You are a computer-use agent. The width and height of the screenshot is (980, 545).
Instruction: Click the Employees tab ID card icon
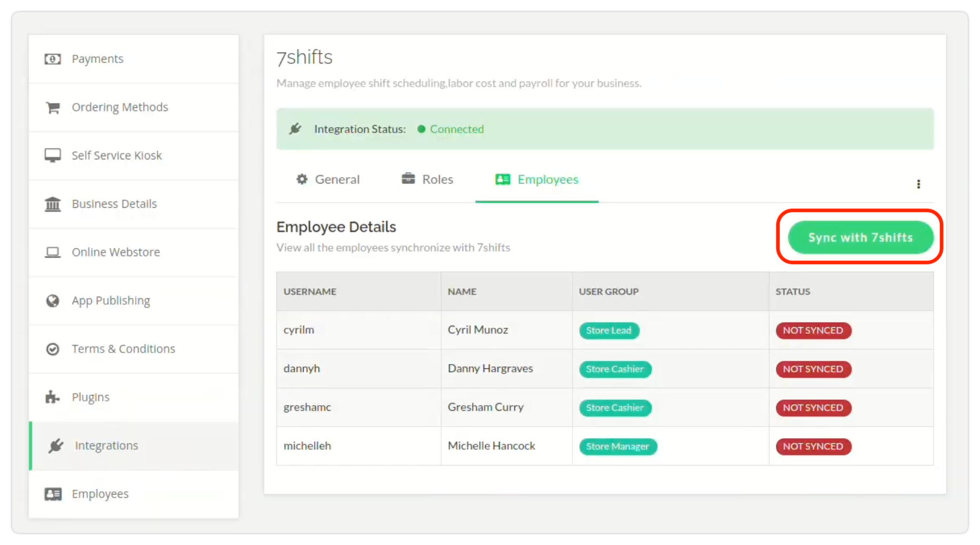click(x=503, y=179)
